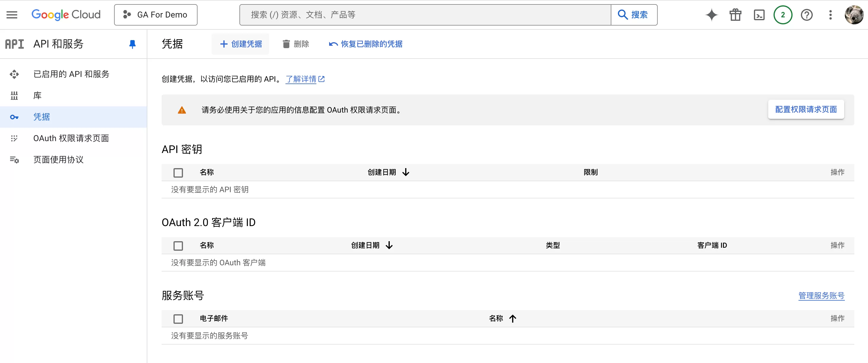The width and height of the screenshot is (868, 363).
Task: Click the API 密钥 section heading
Action: click(182, 150)
